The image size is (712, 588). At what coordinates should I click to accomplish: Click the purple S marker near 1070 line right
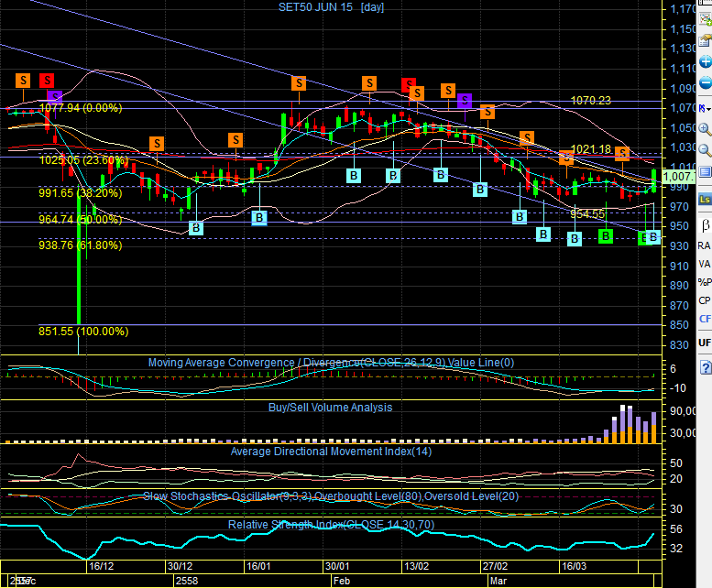pyautogui.click(x=465, y=101)
